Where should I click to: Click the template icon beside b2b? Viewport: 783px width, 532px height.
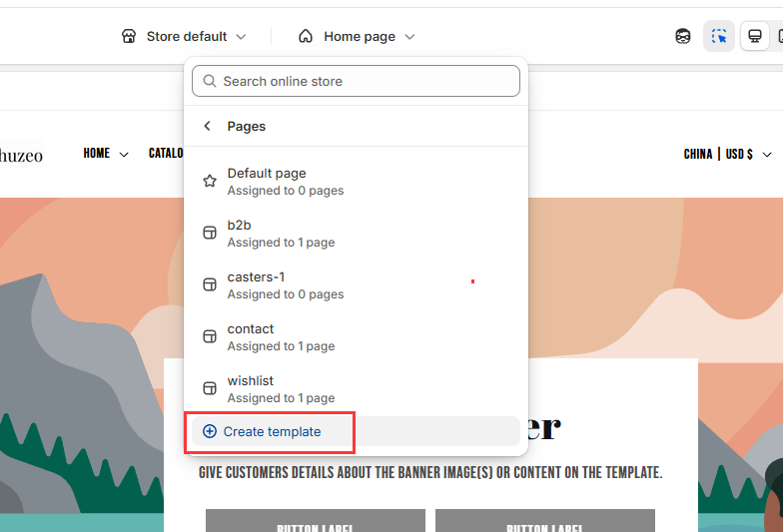click(x=210, y=234)
